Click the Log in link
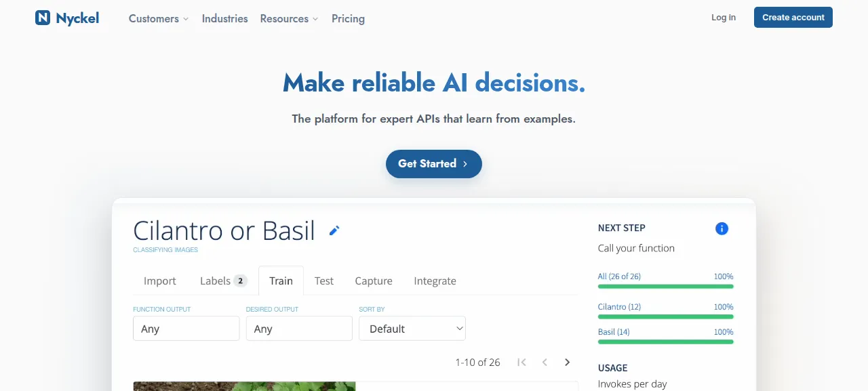The width and height of the screenshot is (868, 391). click(x=724, y=18)
